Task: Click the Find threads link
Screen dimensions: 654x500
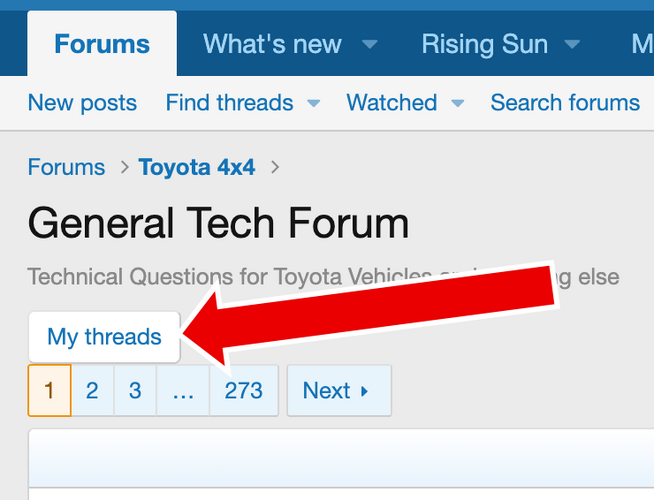Action: coord(229,103)
